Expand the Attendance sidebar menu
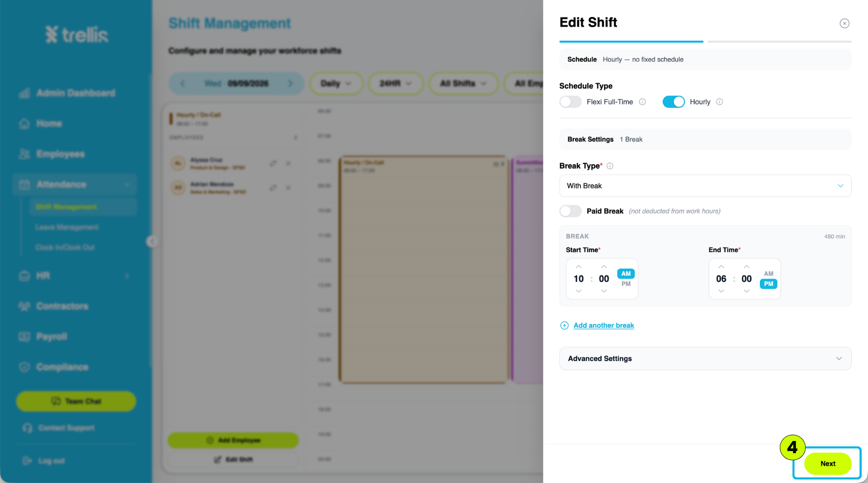This screenshot has width=868, height=483. coord(75,184)
